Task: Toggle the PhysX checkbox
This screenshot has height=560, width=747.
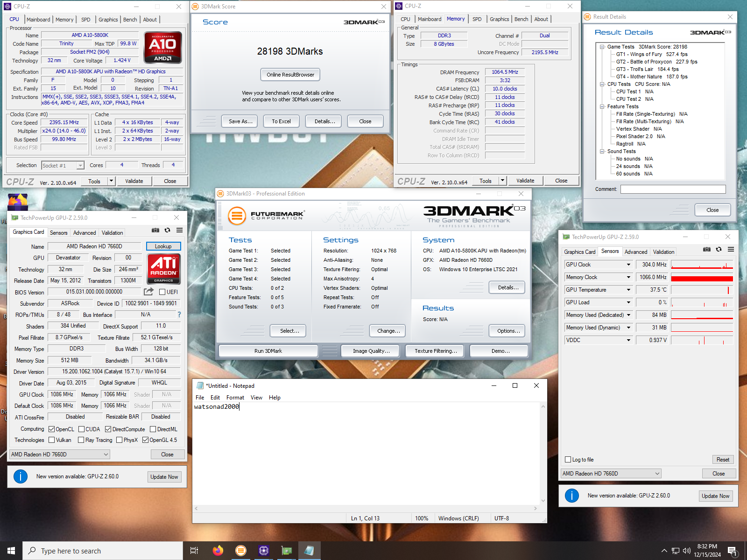Action: coord(119,440)
